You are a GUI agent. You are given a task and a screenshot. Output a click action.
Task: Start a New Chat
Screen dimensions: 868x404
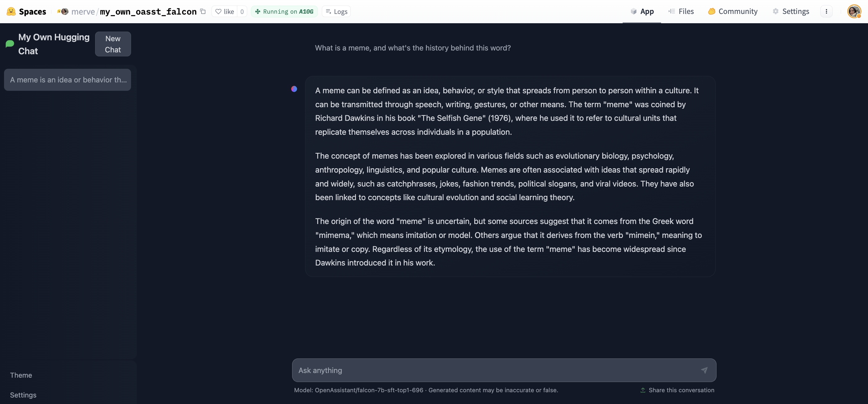pyautogui.click(x=113, y=44)
